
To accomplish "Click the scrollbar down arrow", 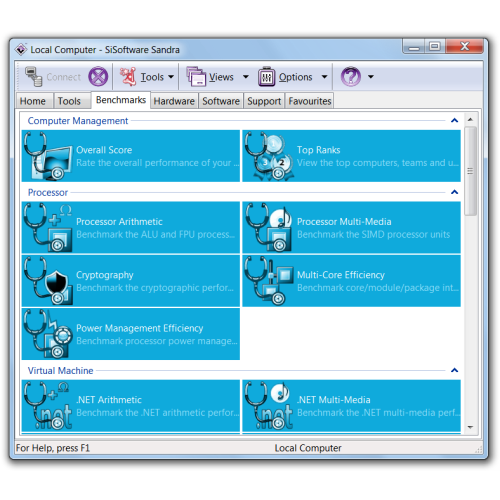I will pos(470,427).
